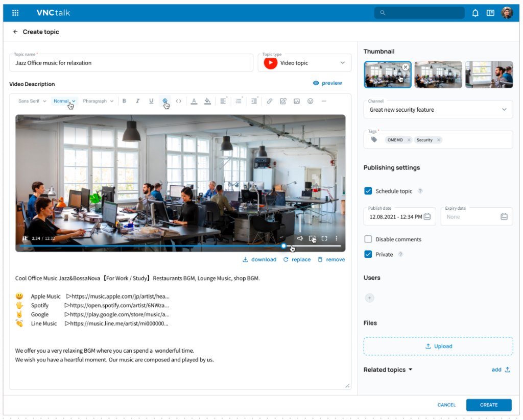Click the preview link
The image size is (523, 420).
[327, 83]
